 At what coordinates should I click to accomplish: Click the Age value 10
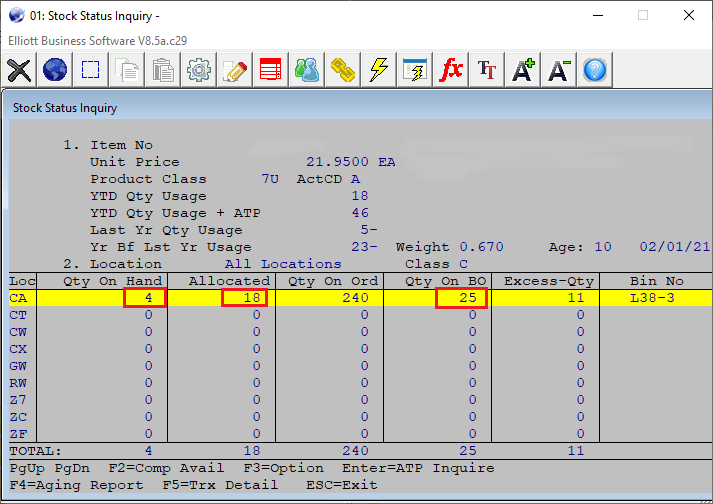[603, 247]
